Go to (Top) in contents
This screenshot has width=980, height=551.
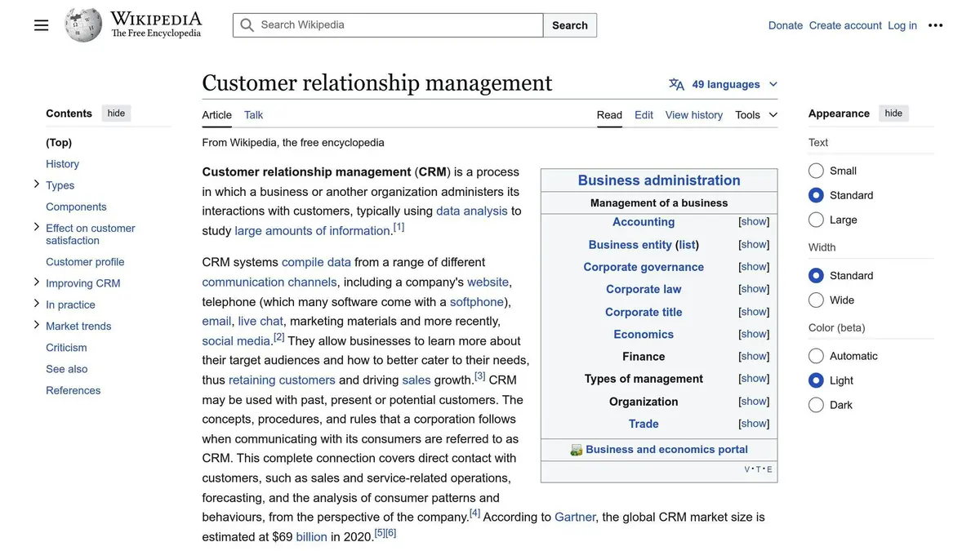pyautogui.click(x=59, y=142)
